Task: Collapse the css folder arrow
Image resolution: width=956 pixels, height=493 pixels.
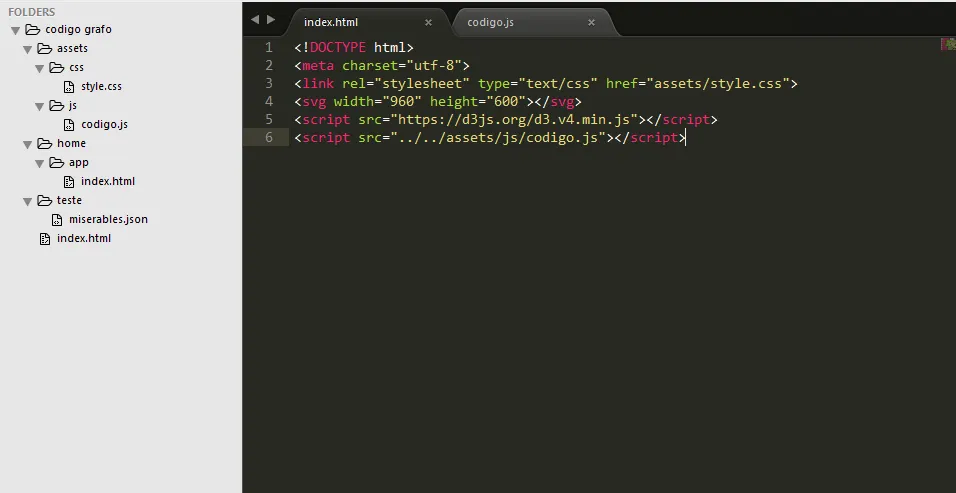Action: coord(40,68)
